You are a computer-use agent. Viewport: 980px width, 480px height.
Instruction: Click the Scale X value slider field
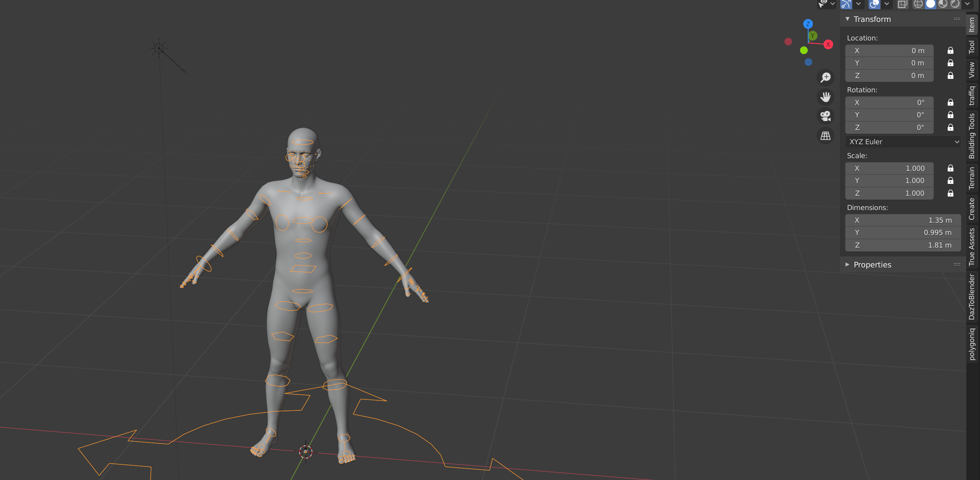coord(889,168)
